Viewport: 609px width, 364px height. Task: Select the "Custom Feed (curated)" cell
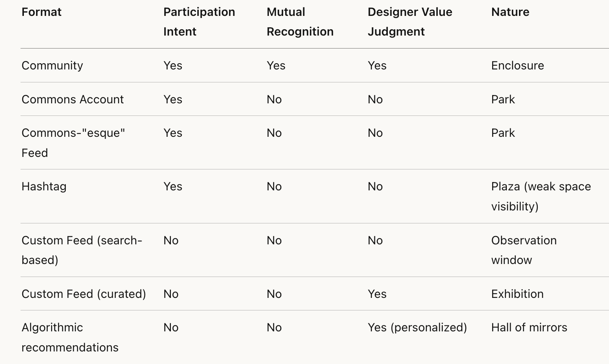[84, 294]
